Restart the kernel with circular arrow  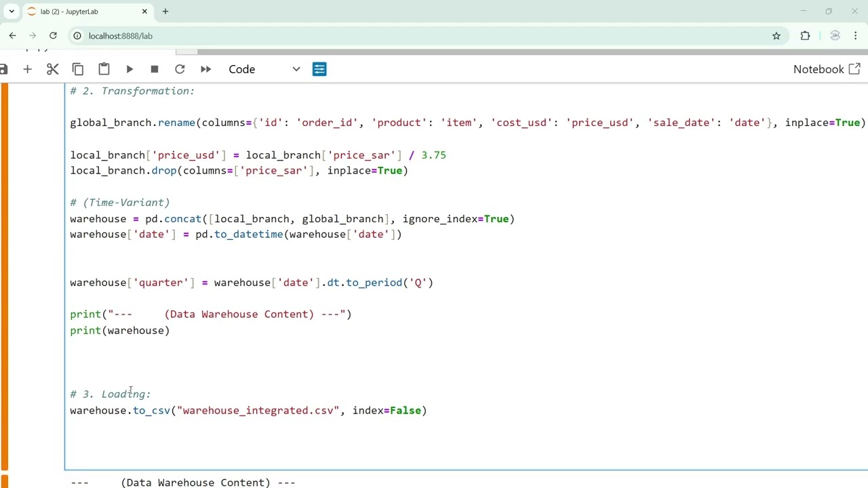point(180,69)
